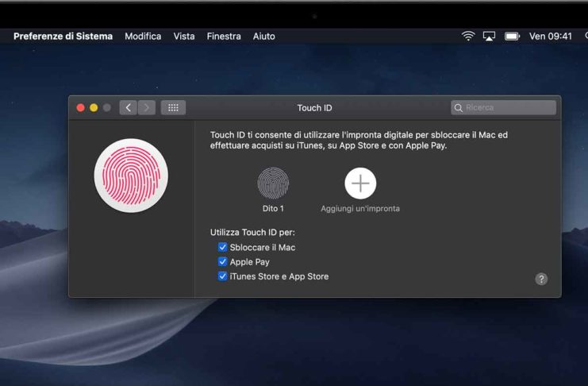
Task: Click the Ricerca search field
Action: [x=504, y=108]
